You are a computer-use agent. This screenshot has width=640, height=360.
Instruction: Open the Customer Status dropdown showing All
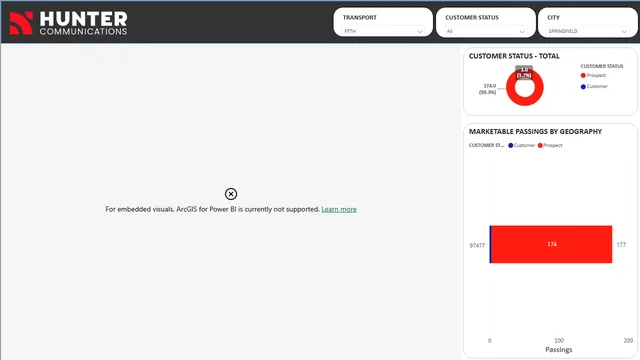pos(485,31)
